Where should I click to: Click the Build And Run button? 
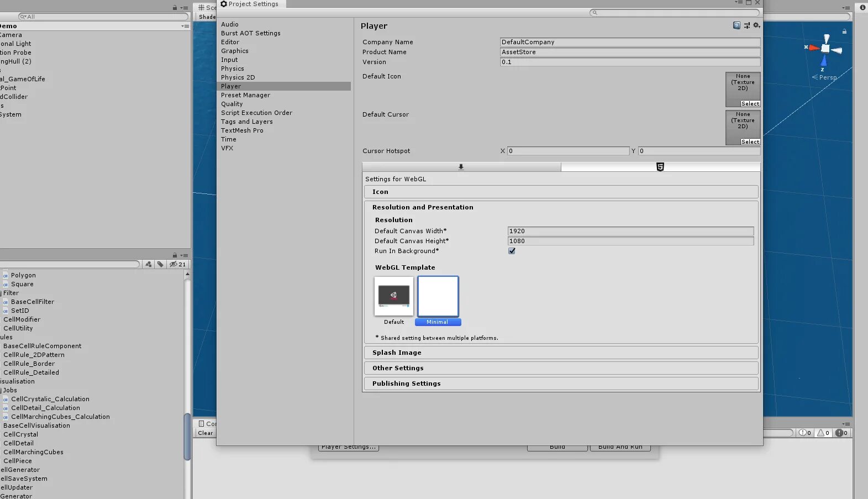point(620,448)
